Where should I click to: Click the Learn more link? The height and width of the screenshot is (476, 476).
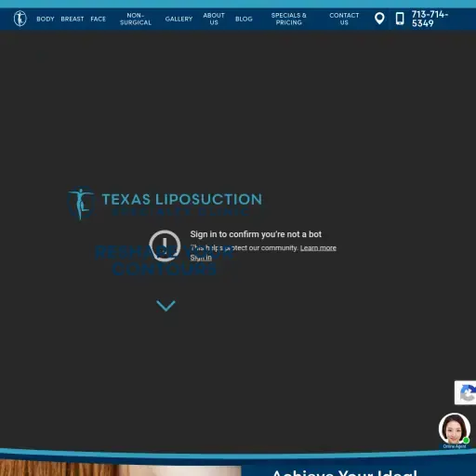318,248
